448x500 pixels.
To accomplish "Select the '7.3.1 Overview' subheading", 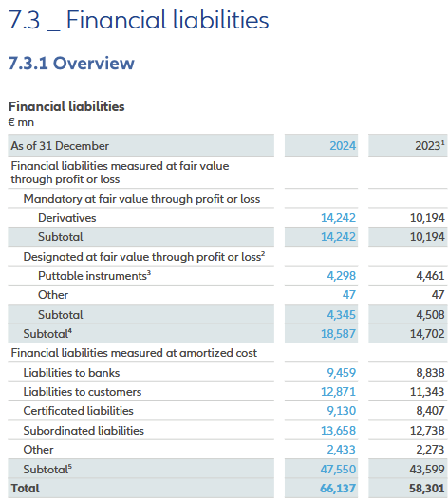I will click(71, 63).
